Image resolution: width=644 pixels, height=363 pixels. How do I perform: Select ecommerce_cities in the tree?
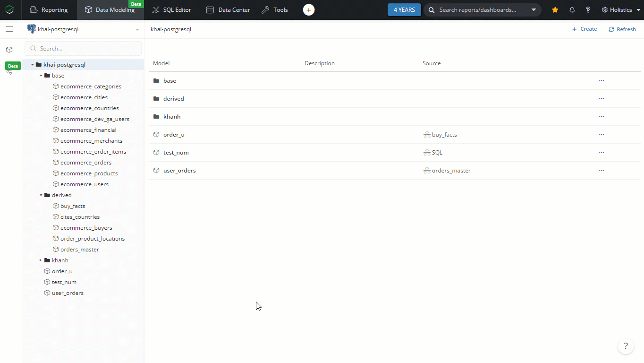[x=84, y=97]
